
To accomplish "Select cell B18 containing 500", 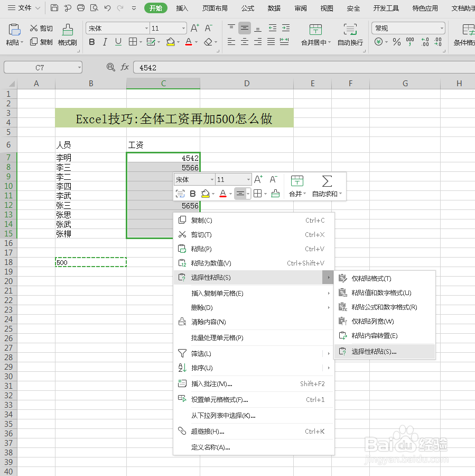I will click(91, 262).
